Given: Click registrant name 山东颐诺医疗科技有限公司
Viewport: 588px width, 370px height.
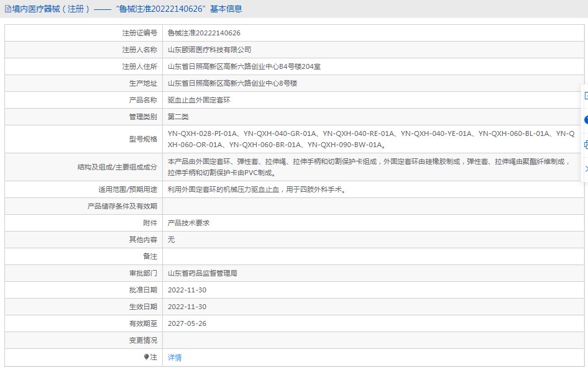Looking at the screenshot, I should tap(209, 50).
